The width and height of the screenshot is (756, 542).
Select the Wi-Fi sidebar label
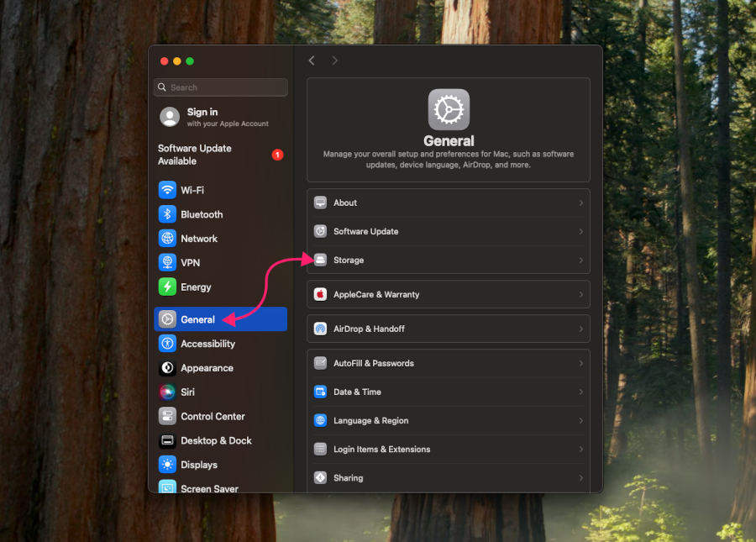192,191
